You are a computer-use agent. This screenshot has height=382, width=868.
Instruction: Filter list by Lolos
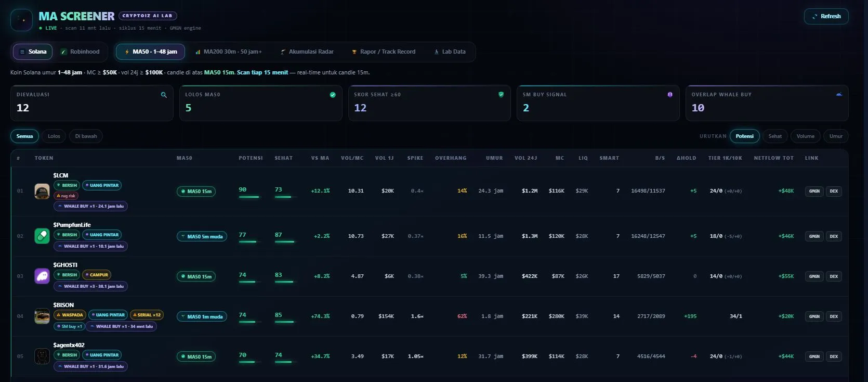coord(54,136)
